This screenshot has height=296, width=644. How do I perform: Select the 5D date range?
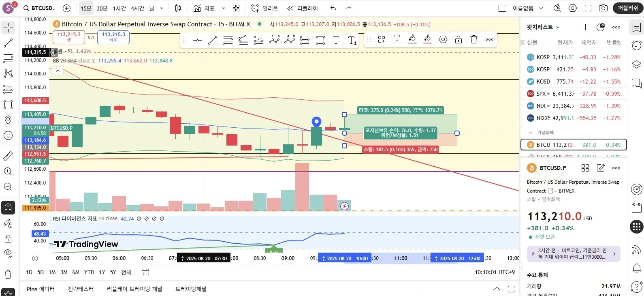coord(41,272)
